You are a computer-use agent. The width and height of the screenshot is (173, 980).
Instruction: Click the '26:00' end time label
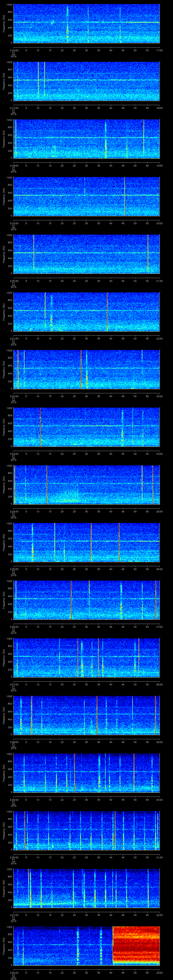[160, 569]
